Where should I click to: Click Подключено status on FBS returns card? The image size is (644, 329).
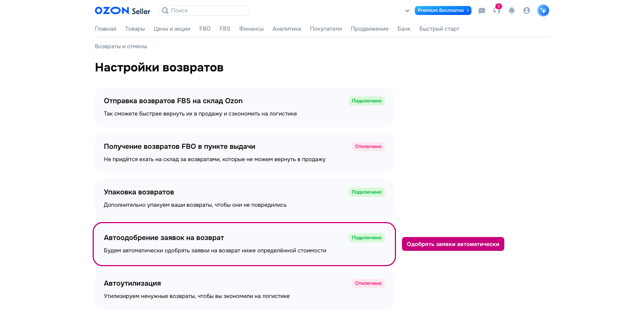[367, 101]
